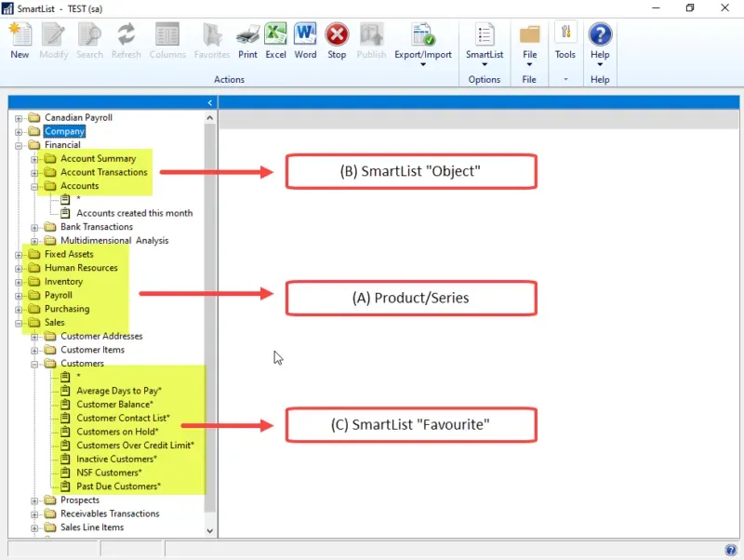The width and height of the screenshot is (744, 560).
Task: Click the Columns icon
Action: [167, 34]
